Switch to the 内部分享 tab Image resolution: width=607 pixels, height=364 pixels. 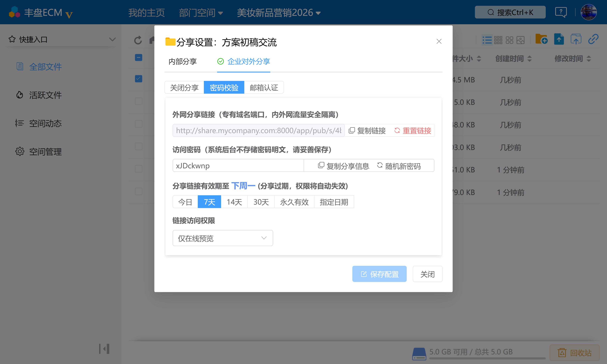point(183,61)
